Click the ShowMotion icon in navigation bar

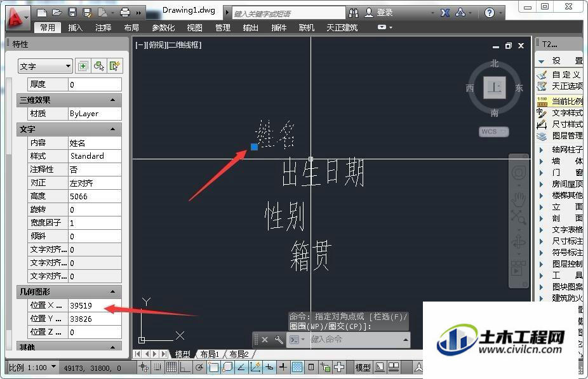pos(518,268)
